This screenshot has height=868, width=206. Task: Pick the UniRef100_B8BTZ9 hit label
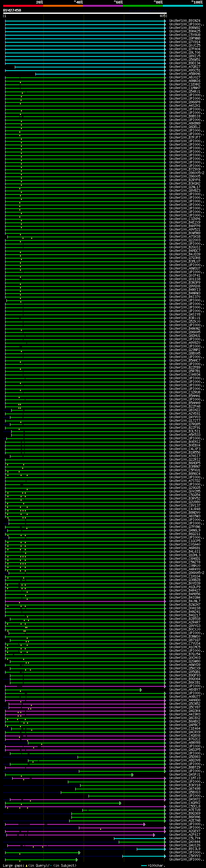185,768
